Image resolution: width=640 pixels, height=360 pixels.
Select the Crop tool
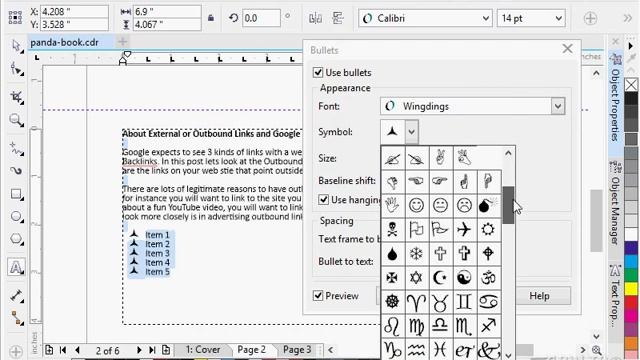coord(16,97)
